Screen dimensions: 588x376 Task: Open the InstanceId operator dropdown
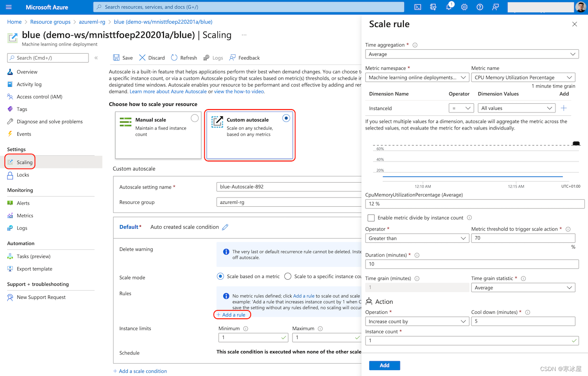pos(461,108)
